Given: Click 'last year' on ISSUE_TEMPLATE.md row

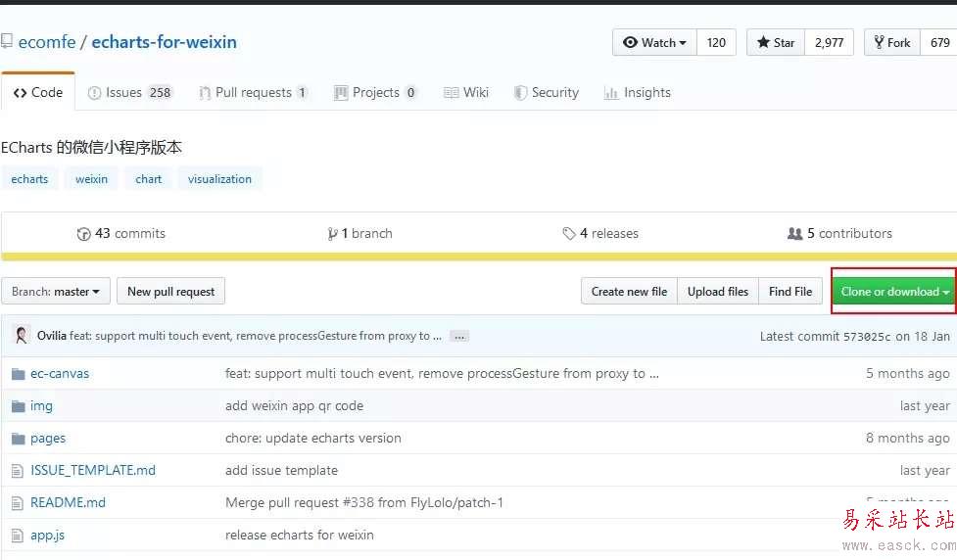Looking at the screenshot, I should click(x=925, y=470).
